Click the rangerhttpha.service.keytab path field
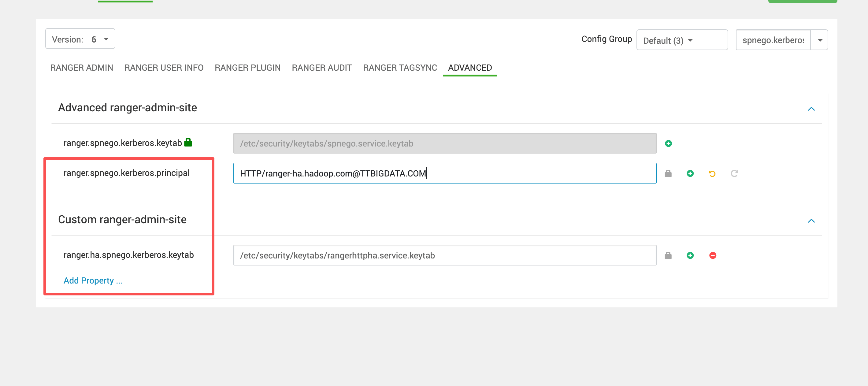This screenshot has width=868, height=386. [444, 255]
